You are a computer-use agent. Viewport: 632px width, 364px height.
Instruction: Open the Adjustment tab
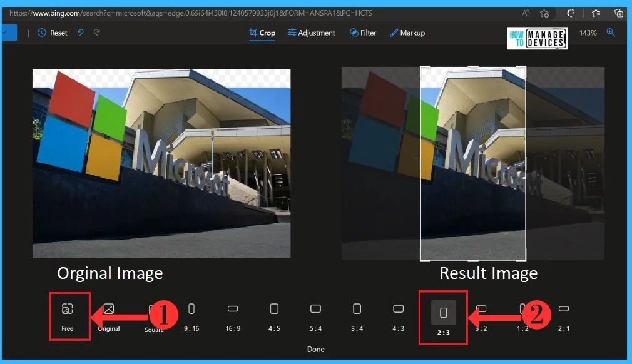pos(311,33)
